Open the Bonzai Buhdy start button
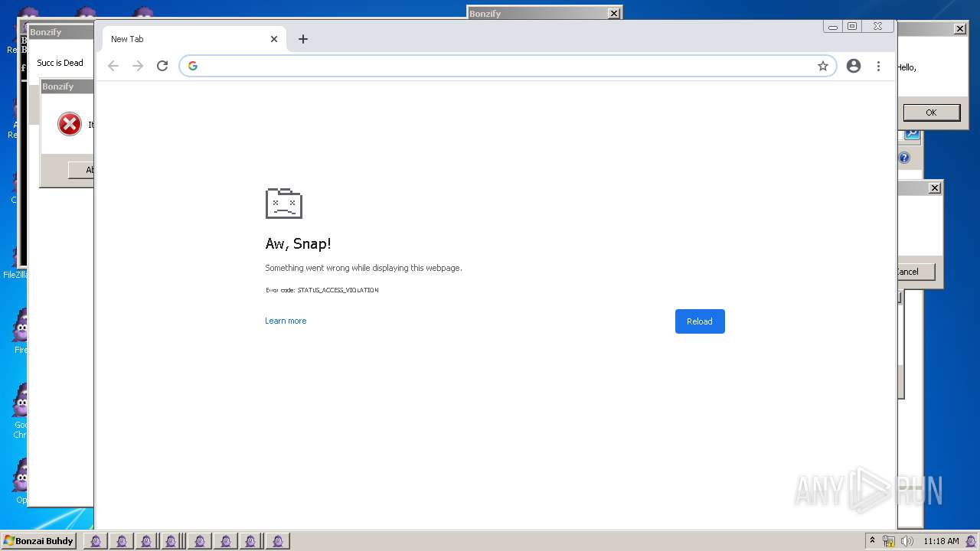Screen dimensions: 980x551 pyautogui.click(x=38, y=541)
